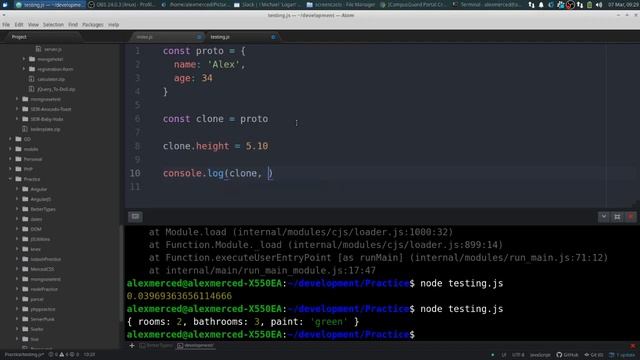Viewport: 640px width, 360px height.
Task: Open the Find menu
Action: click(x=73, y=25)
